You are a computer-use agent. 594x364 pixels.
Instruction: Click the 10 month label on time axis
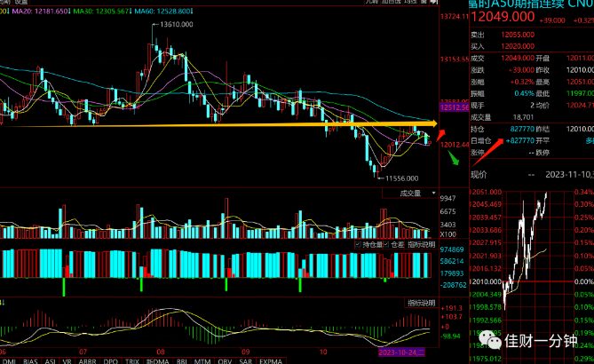coord(323,352)
